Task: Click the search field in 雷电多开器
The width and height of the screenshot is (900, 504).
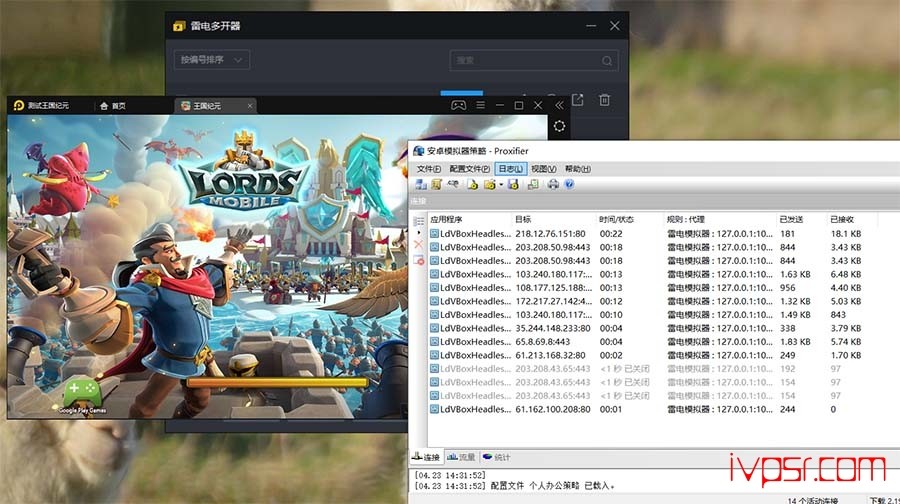Action: tap(534, 60)
